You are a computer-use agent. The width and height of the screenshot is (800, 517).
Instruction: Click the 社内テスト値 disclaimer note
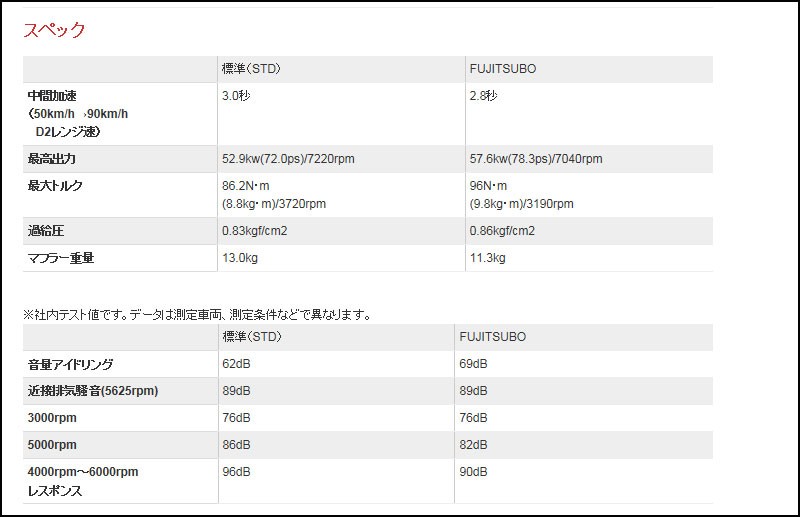[197, 314]
